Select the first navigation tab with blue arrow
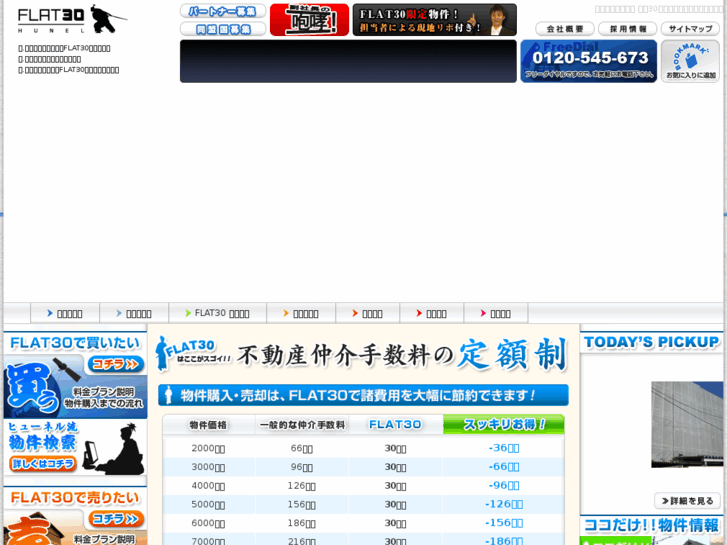Screen dimensions: 727x545 65,314
